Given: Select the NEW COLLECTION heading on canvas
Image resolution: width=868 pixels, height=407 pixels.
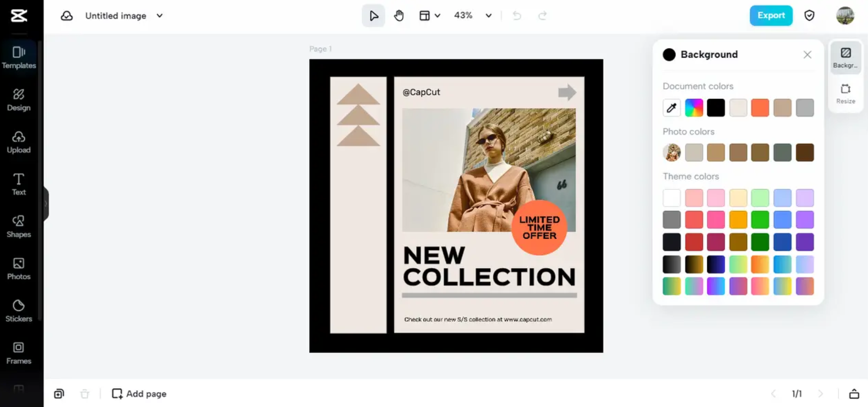Looking at the screenshot, I should 489,266.
